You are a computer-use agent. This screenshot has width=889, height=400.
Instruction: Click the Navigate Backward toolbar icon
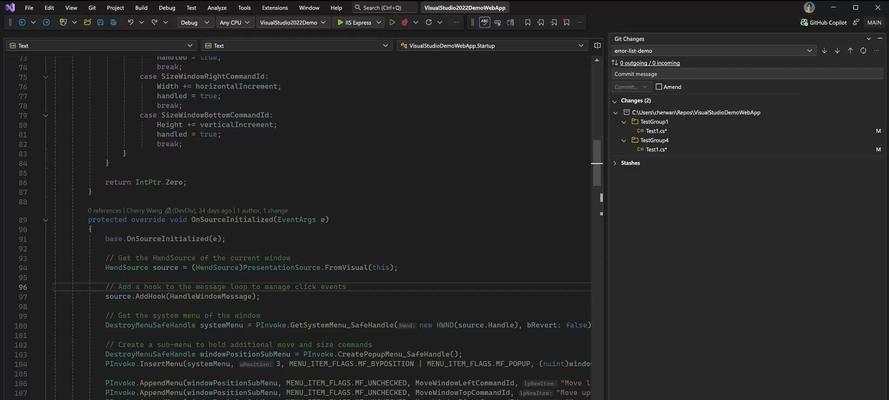(x=23, y=23)
